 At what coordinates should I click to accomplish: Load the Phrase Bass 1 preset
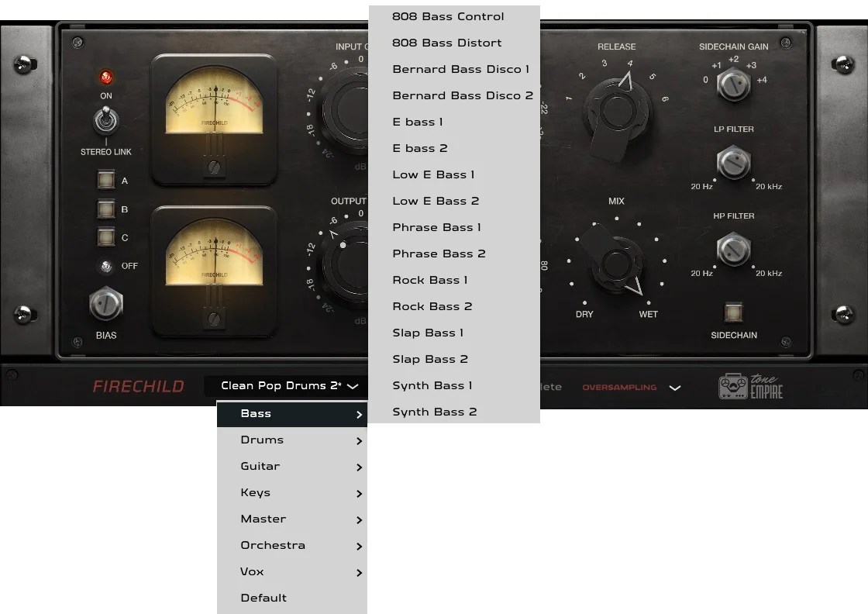coord(454,228)
